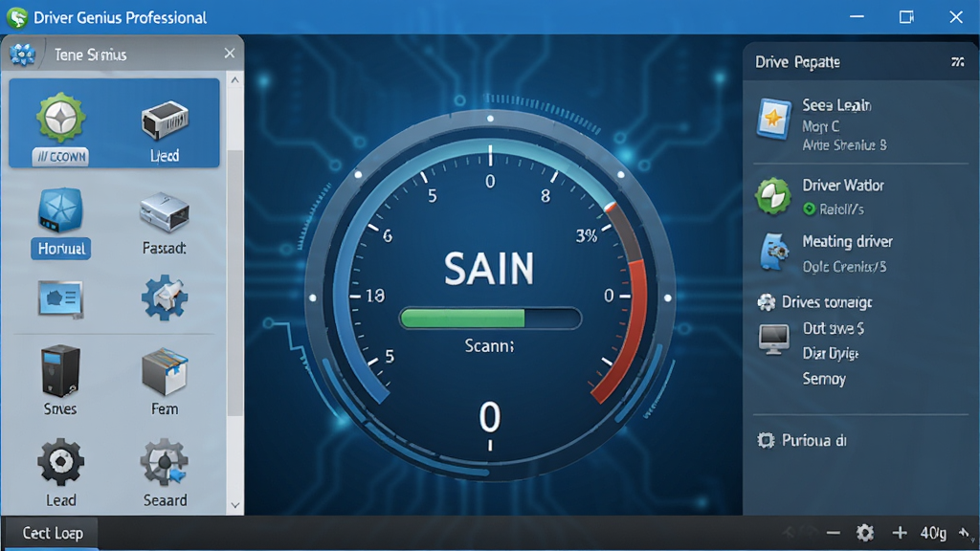Select the Diar Dyige item
This screenshot has width=980, height=551.
pyautogui.click(x=831, y=354)
